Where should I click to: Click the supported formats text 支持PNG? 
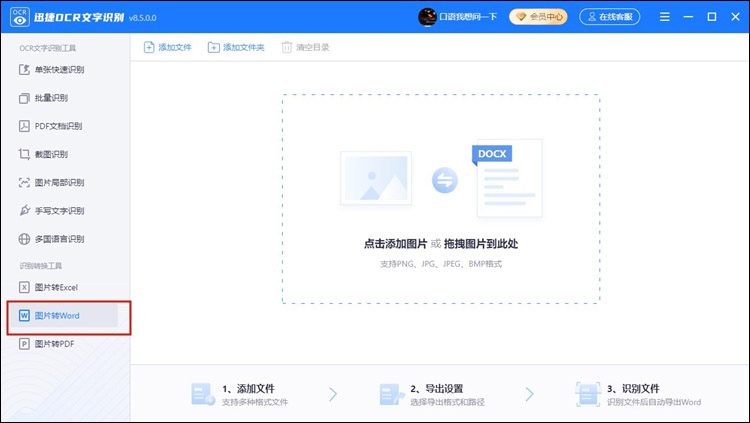coord(441,264)
